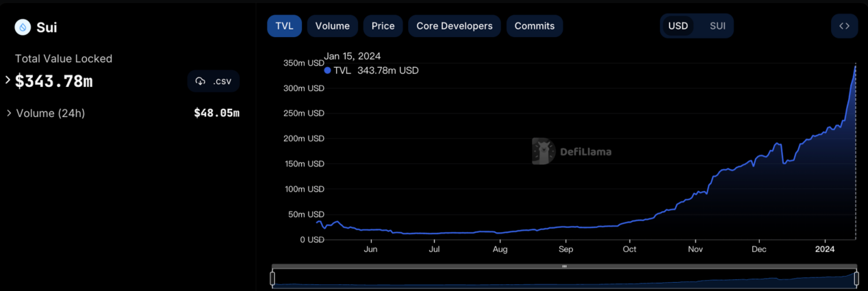Expand the Volume (24h) row chevron

[9, 113]
